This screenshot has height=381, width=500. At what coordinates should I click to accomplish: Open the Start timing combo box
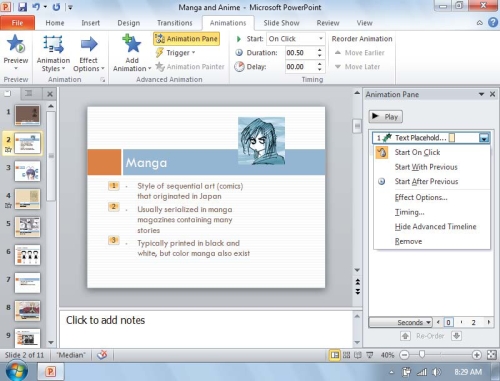pyautogui.click(x=296, y=39)
